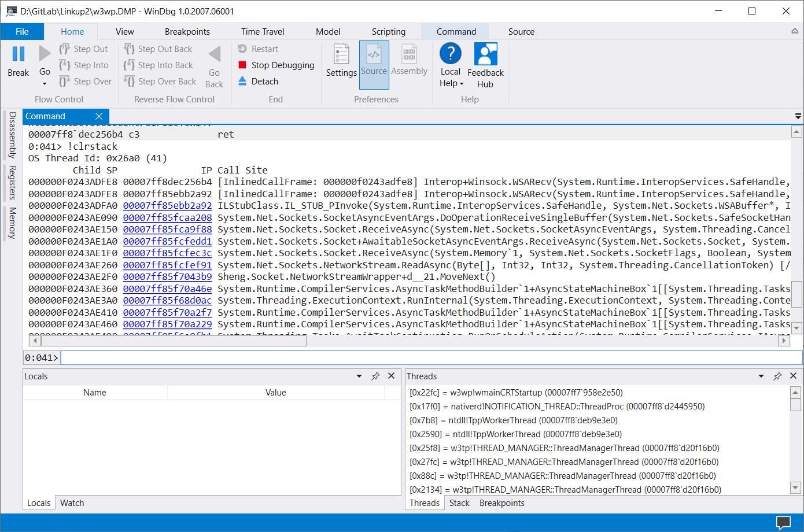Click address link 00007ff85fcfedd1
This screenshot has height=532, width=804.
tap(167, 241)
